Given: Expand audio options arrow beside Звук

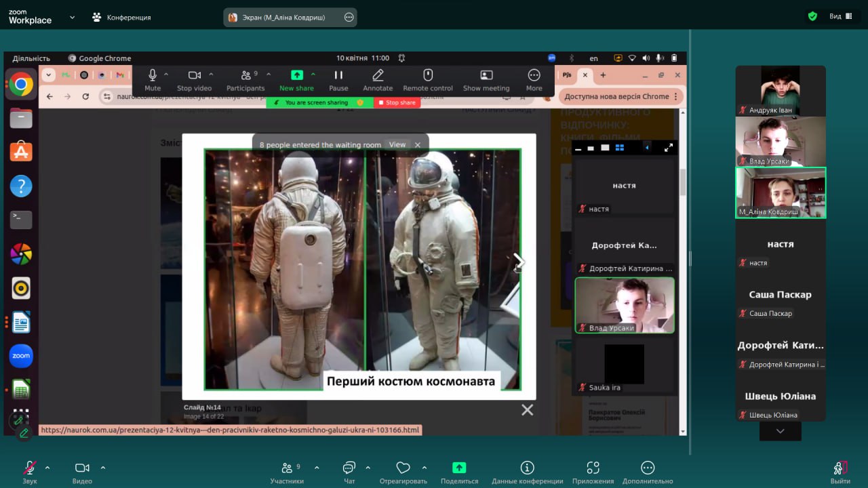Looking at the screenshot, I should (x=47, y=468).
